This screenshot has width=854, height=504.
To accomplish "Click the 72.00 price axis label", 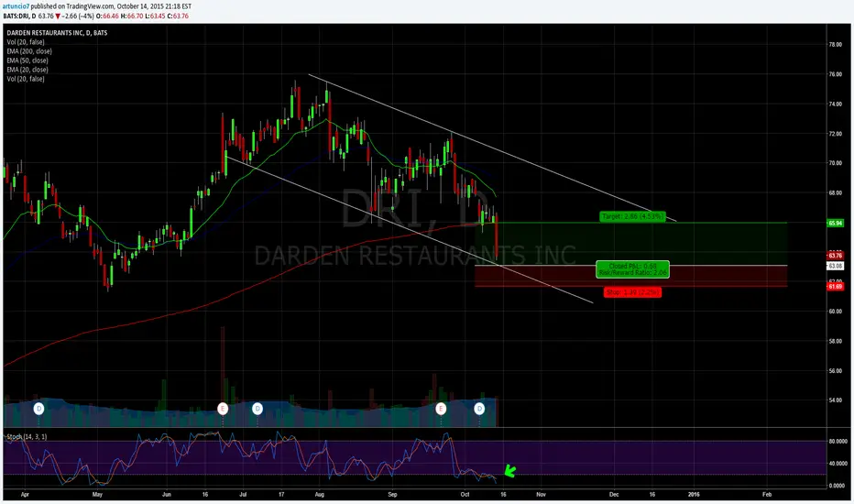I will [835, 134].
